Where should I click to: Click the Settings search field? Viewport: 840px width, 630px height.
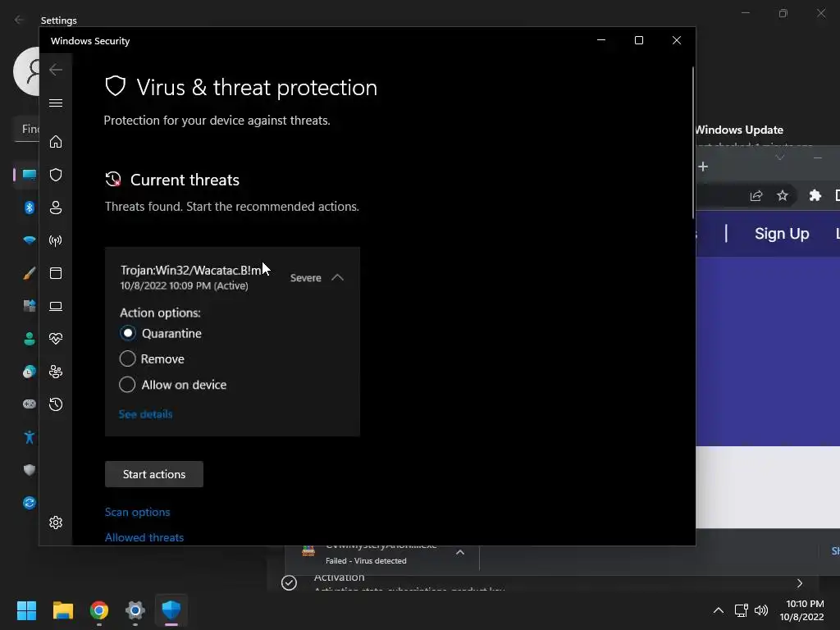pyautogui.click(x=27, y=129)
